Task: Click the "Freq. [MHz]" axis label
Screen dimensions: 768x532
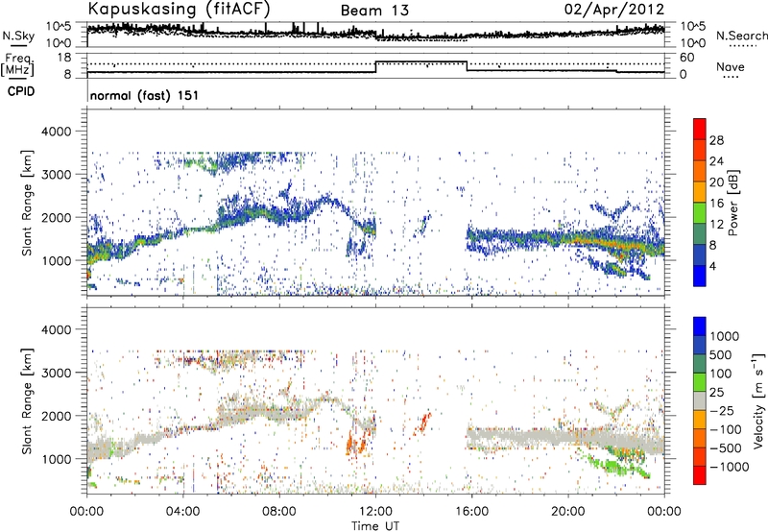Action: click(17, 65)
